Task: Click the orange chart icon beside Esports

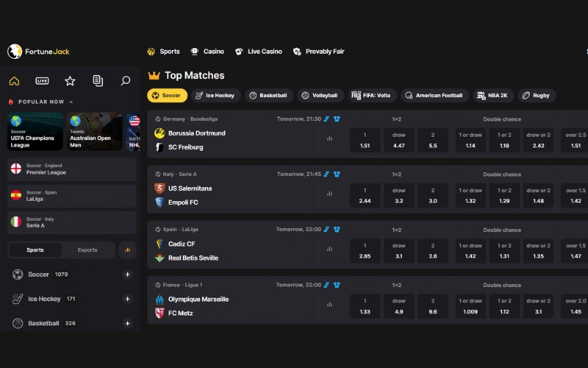Action: point(127,250)
